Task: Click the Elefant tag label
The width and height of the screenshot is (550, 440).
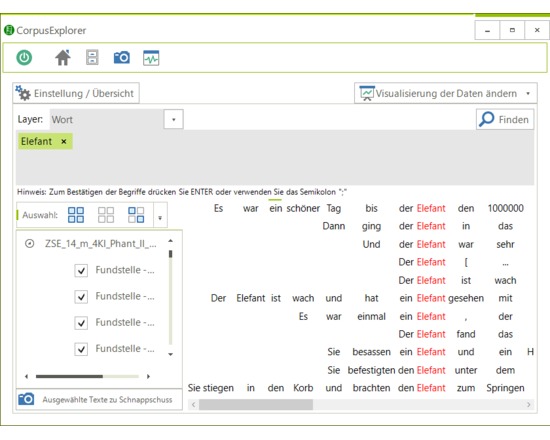Action: coord(36,141)
